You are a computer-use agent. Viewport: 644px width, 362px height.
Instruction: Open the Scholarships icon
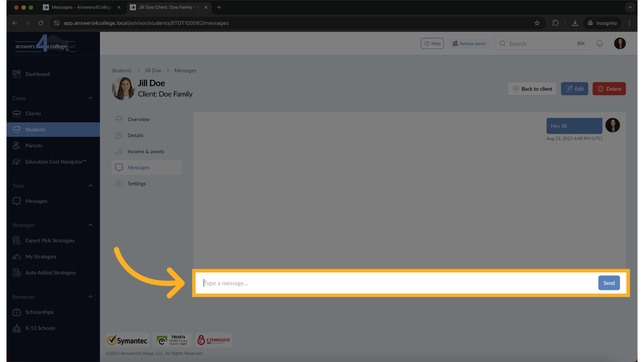coord(16,312)
